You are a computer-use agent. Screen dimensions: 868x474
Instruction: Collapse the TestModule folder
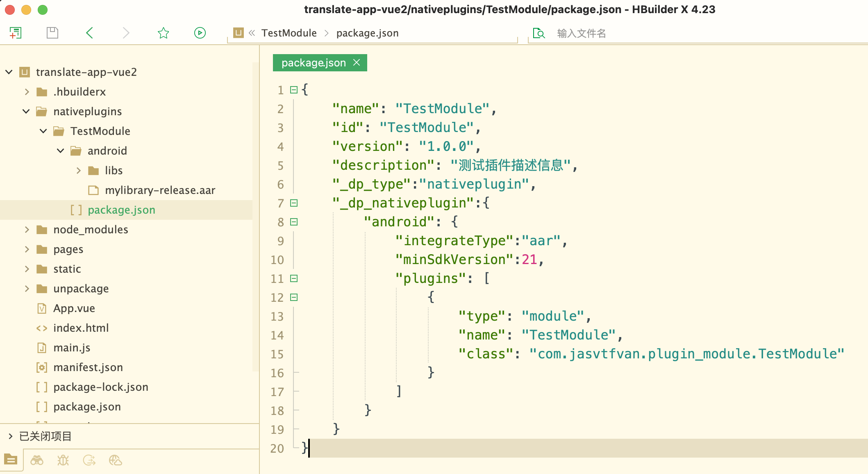(43, 131)
